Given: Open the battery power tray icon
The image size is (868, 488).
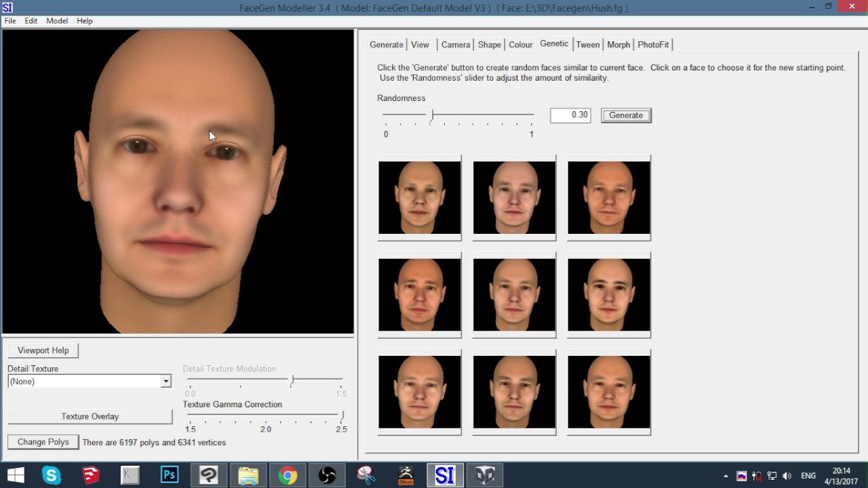Looking at the screenshot, I should (757, 476).
